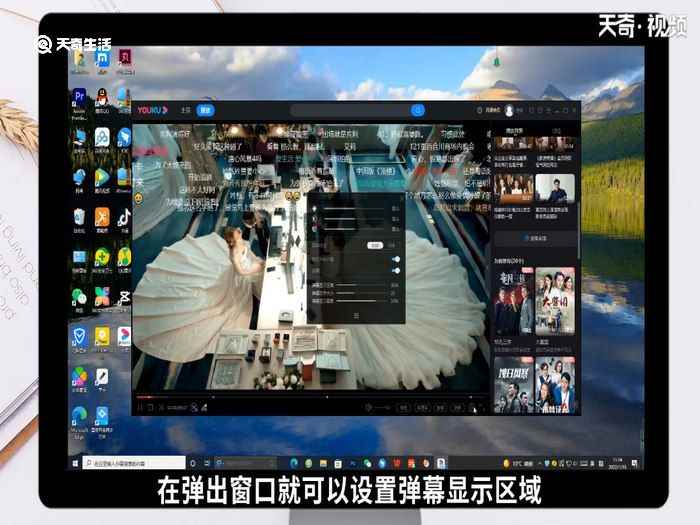700x525 pixels.
Task: Expand more options at bottom of danmaku popup
Action: coord(356,315)
